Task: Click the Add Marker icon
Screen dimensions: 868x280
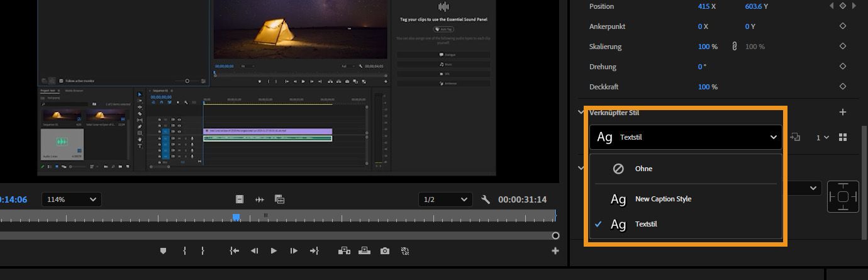Action: click(164, 251)
